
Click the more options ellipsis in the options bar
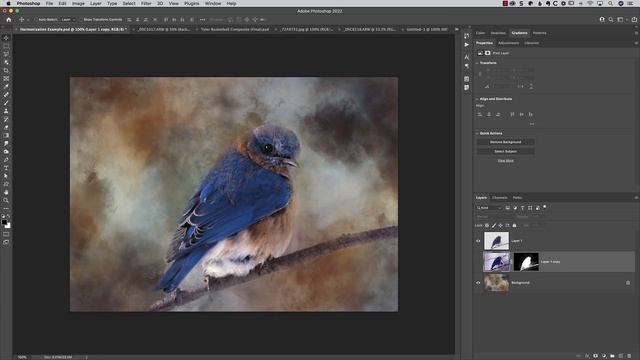[x=202, y=20]
